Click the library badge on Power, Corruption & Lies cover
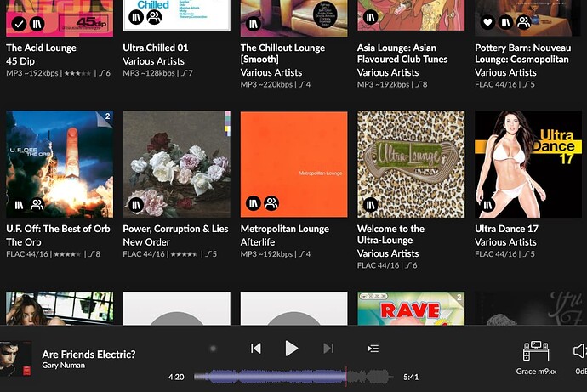 pos(136,205)
